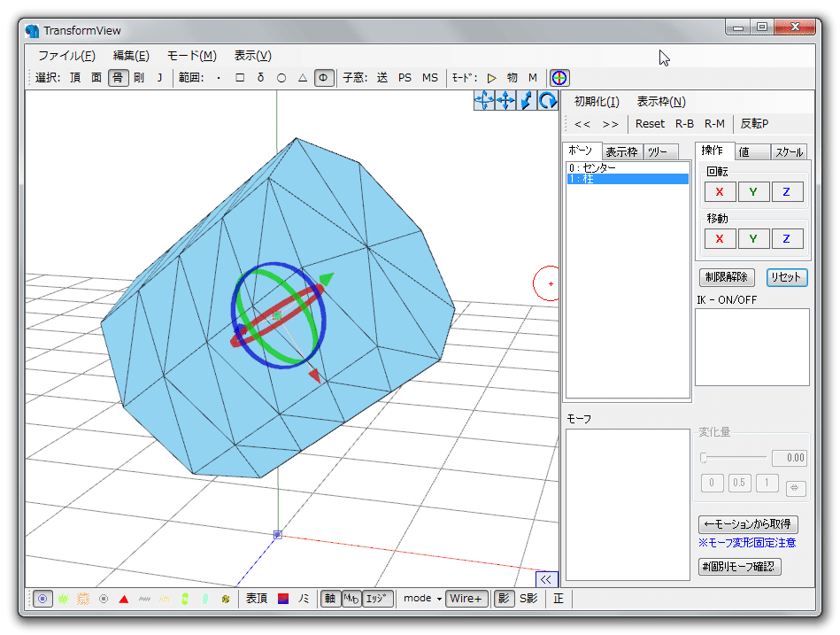Screen dimensions: 840x635
Task: Switch to the ツリー tab
Action: [659, 152]
